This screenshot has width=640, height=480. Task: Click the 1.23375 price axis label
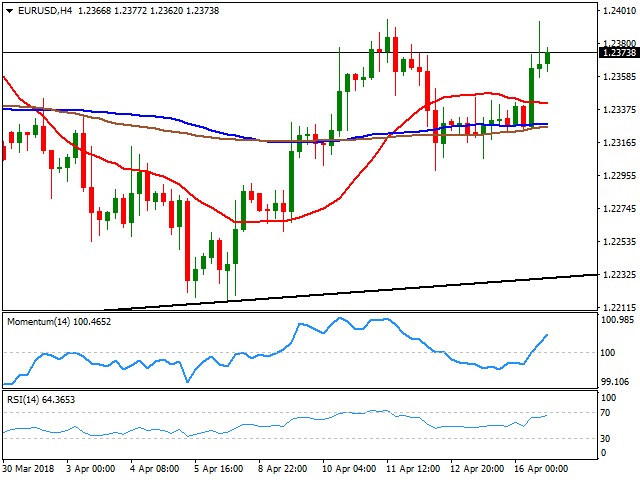pos(619,109)
